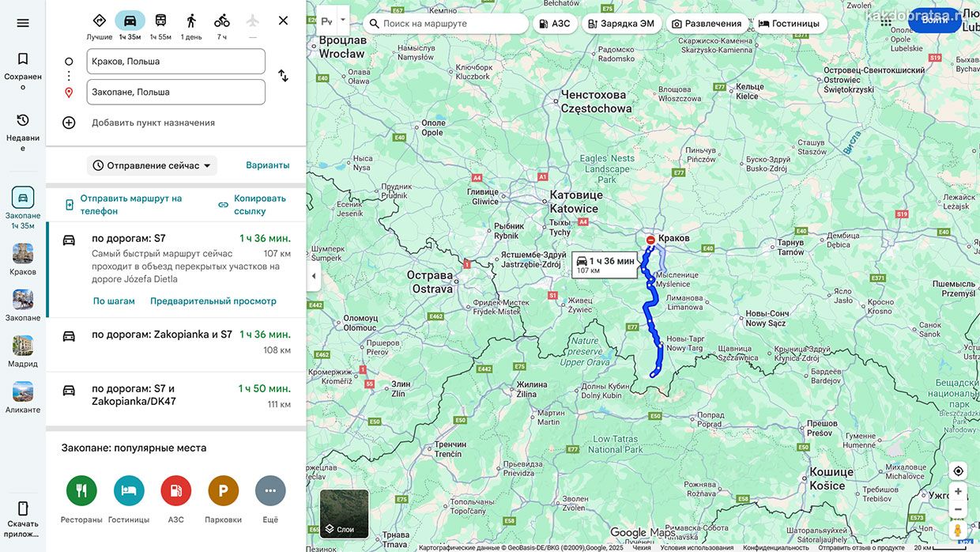Expand the route options dropdown on map
Image resolution: width=980 pixels, height=552 pixels.
coord(343,21)
